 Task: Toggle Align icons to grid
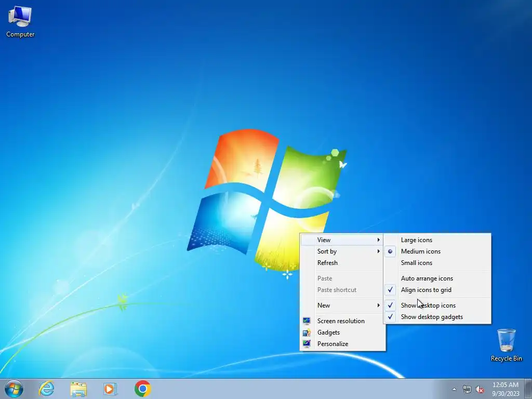click(x=437, y=290)
